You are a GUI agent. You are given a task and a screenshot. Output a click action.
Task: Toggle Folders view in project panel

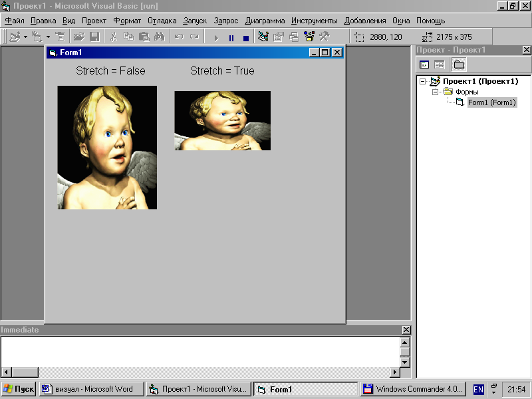pos(459,65)
